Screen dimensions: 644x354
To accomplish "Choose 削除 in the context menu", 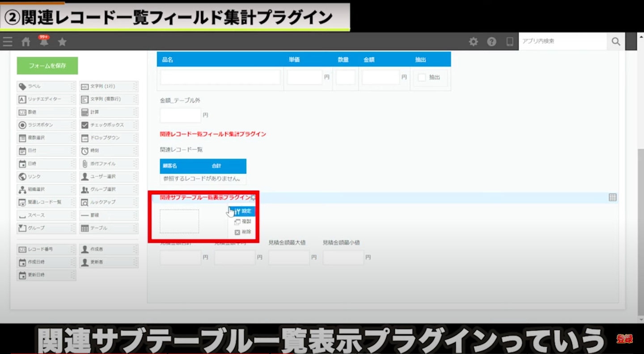I will pyautogui.click(x=242, y=232).
